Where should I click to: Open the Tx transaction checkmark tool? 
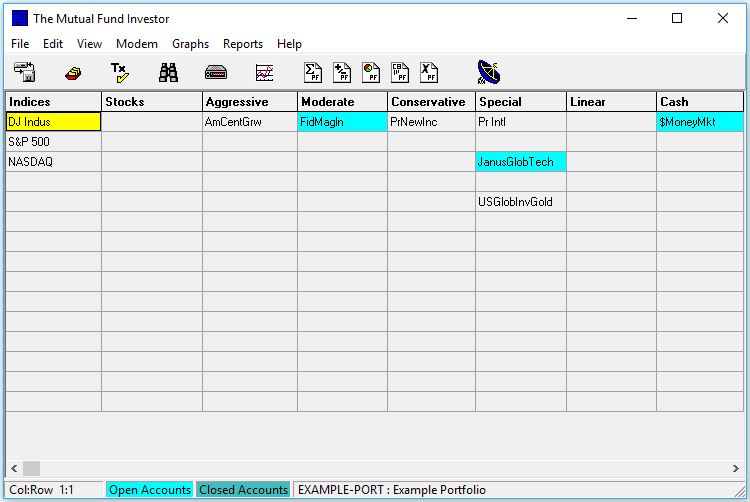120,73
